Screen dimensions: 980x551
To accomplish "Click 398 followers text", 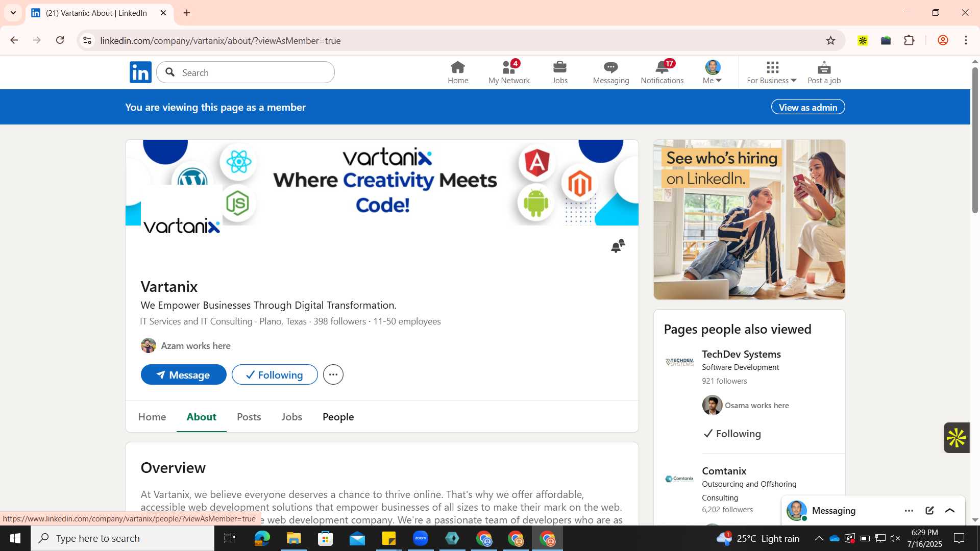I will click(x=340, y=321).
